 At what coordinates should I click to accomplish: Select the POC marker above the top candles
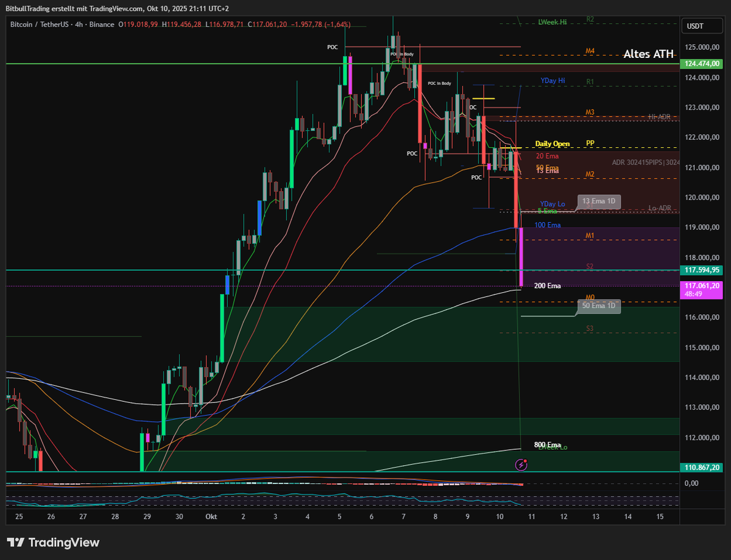pos(333,47)
